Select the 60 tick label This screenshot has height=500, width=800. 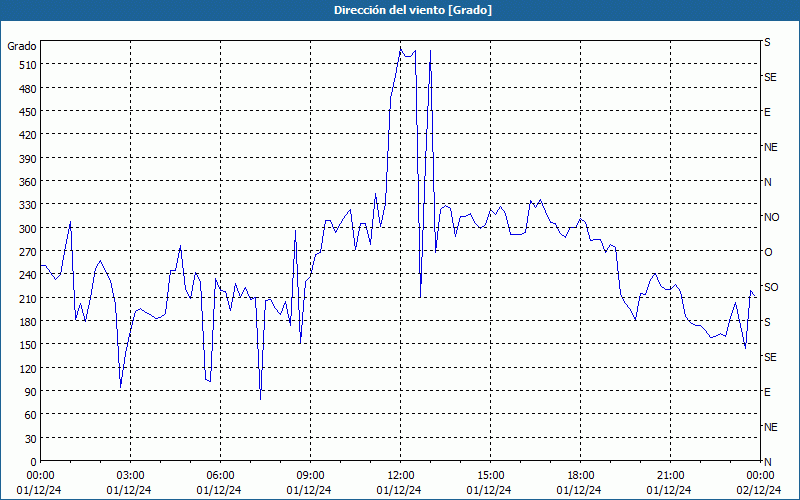[30, 415]
